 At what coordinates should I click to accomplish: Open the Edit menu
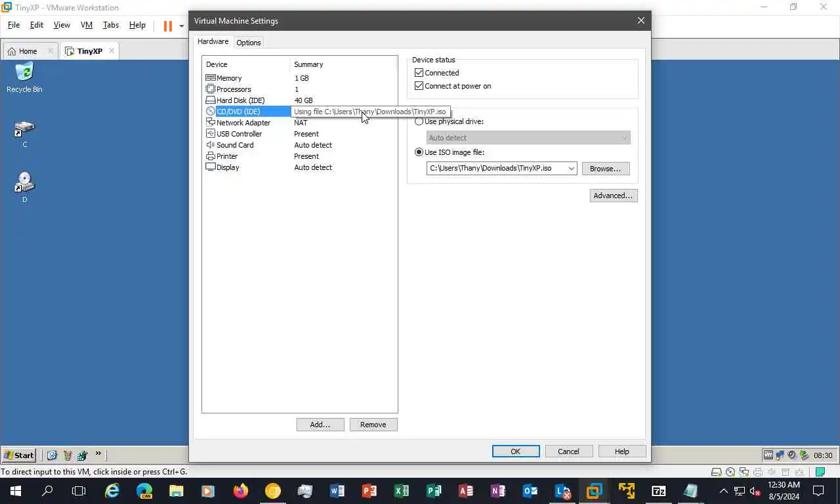[37, 25]
